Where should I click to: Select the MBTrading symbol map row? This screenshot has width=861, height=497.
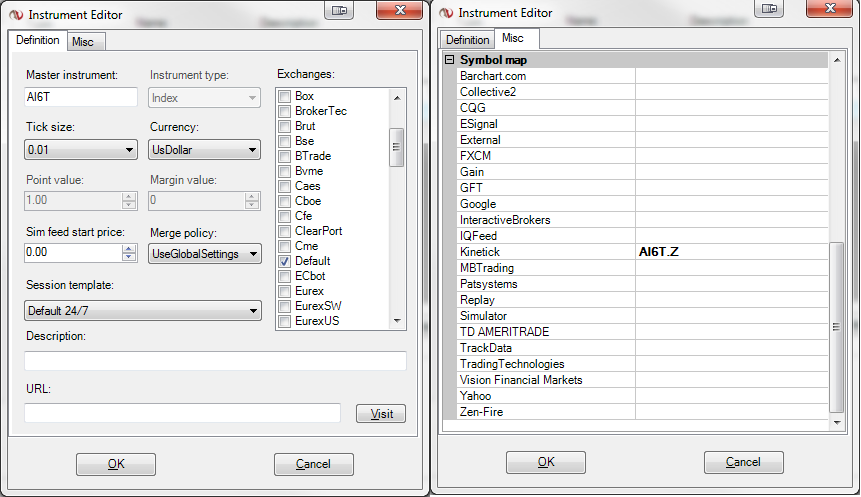pos(642,268)
